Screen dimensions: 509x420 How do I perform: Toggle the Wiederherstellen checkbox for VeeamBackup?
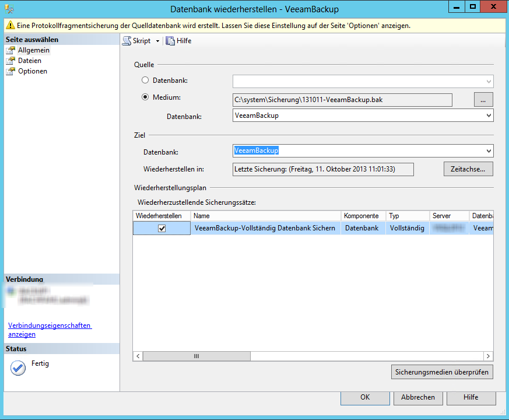162,228
